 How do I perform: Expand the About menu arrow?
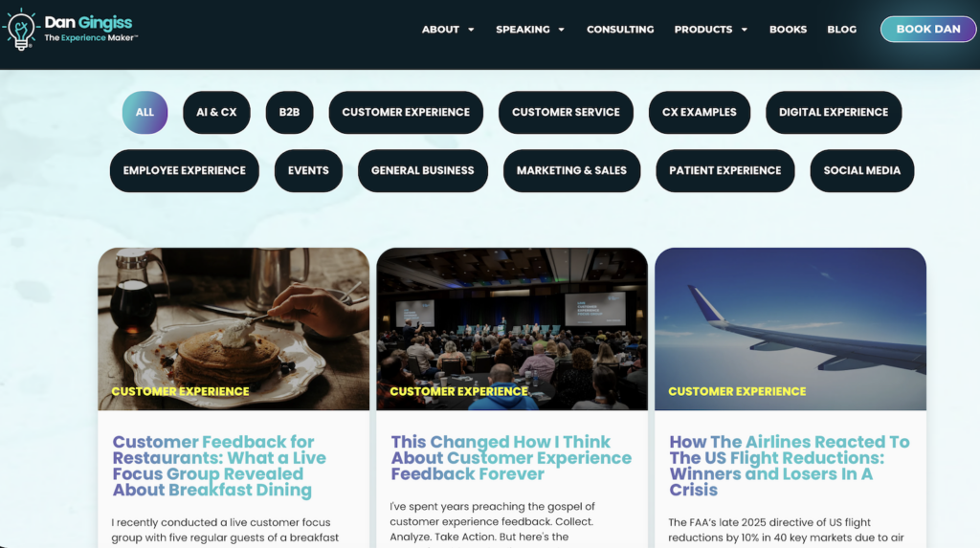[x=471, y=30]
